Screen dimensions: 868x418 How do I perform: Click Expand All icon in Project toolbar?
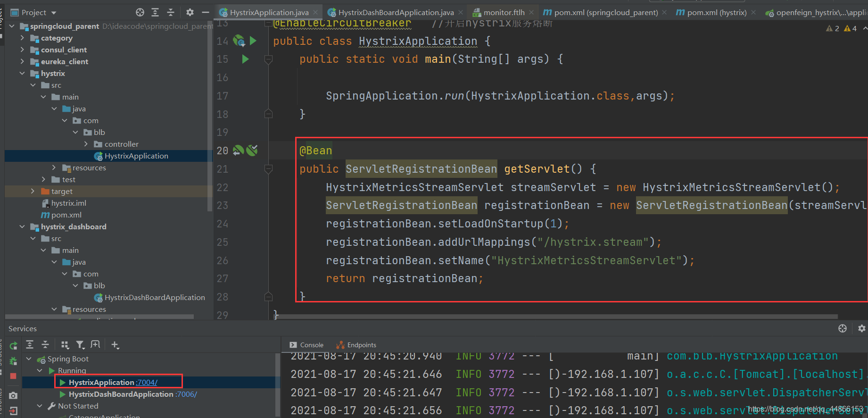[x=155, y=12]
